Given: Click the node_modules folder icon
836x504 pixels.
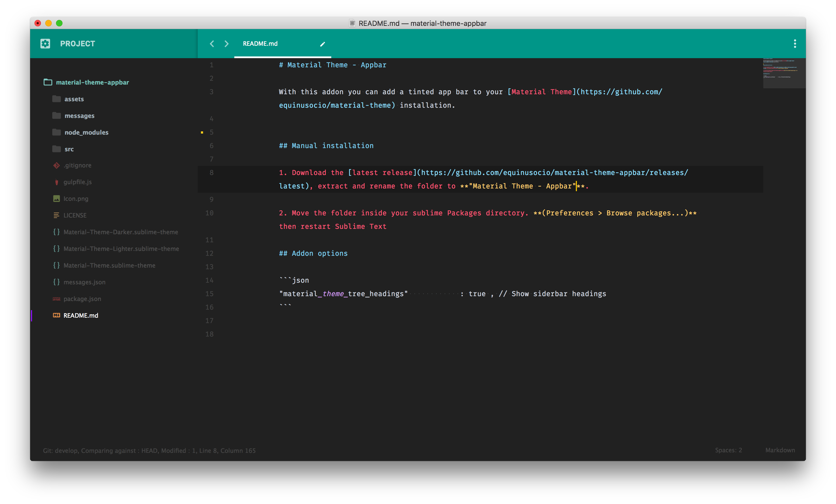Looking at the screenshot, I should click(56, 132).
